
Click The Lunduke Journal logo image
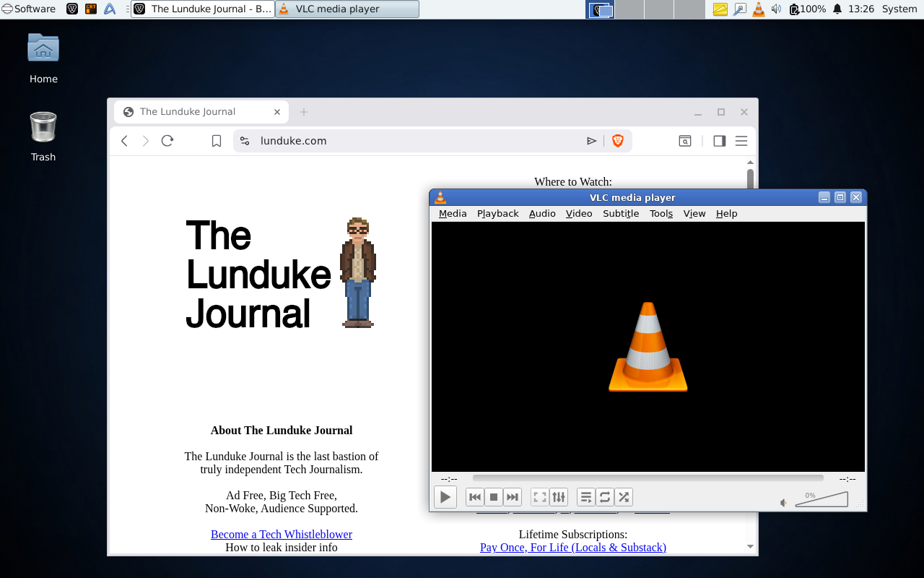[x=282, y=273]
